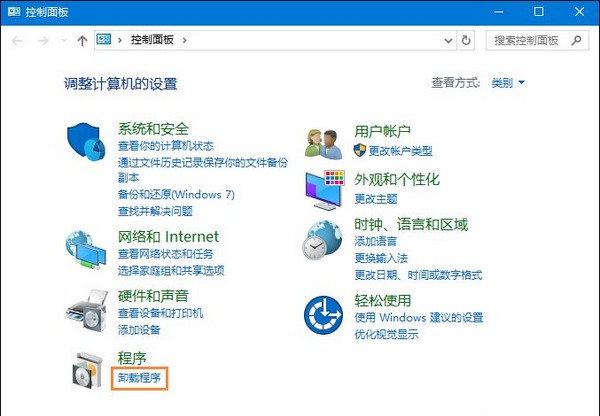
Task: Click 更改帐户类型 link
Action: [400, 151]
